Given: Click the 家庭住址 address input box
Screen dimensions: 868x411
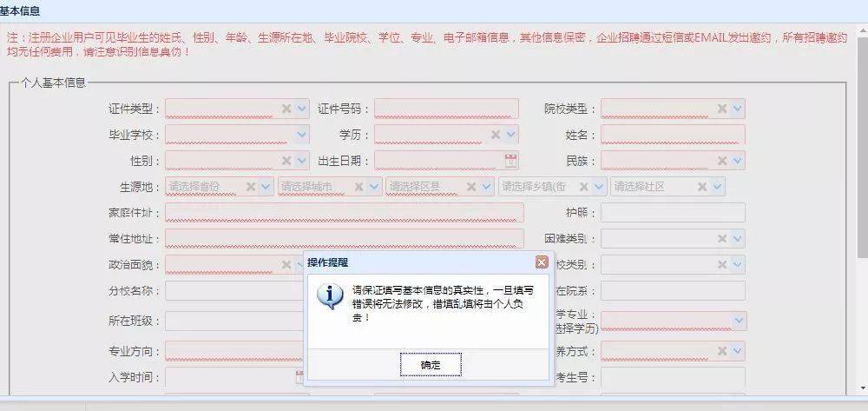Looking at the screenshot, I should coord(344,213).
